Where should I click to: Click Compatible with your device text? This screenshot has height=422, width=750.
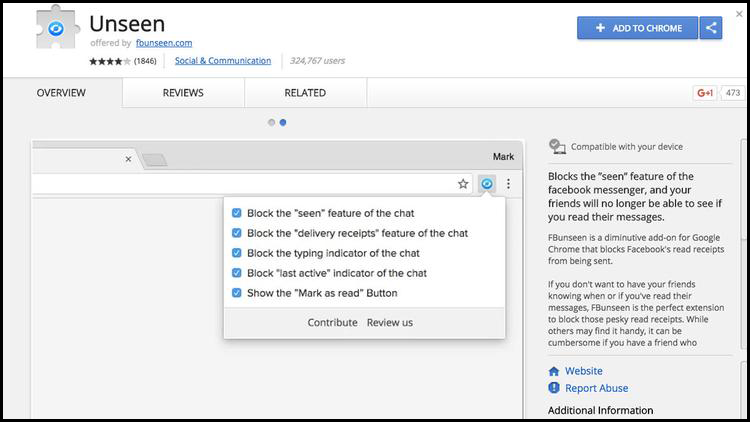[x=627, y=147]
